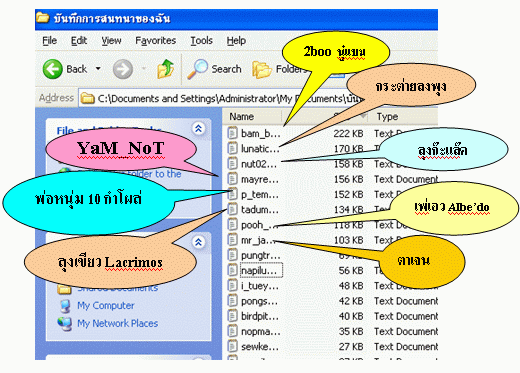The height and width of the screenshot is (373, 520).
Task: Click the Forward arrow icon
Action: tap(123, 69)
